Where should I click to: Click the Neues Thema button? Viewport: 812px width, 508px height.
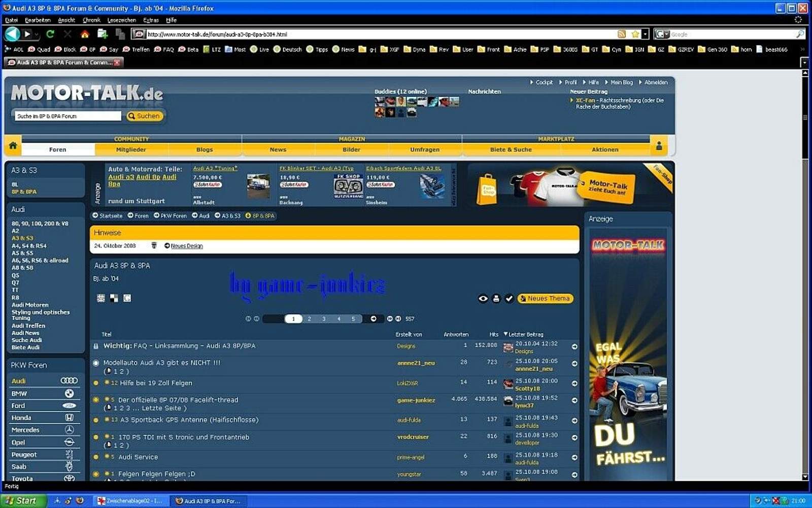point(545,299)
